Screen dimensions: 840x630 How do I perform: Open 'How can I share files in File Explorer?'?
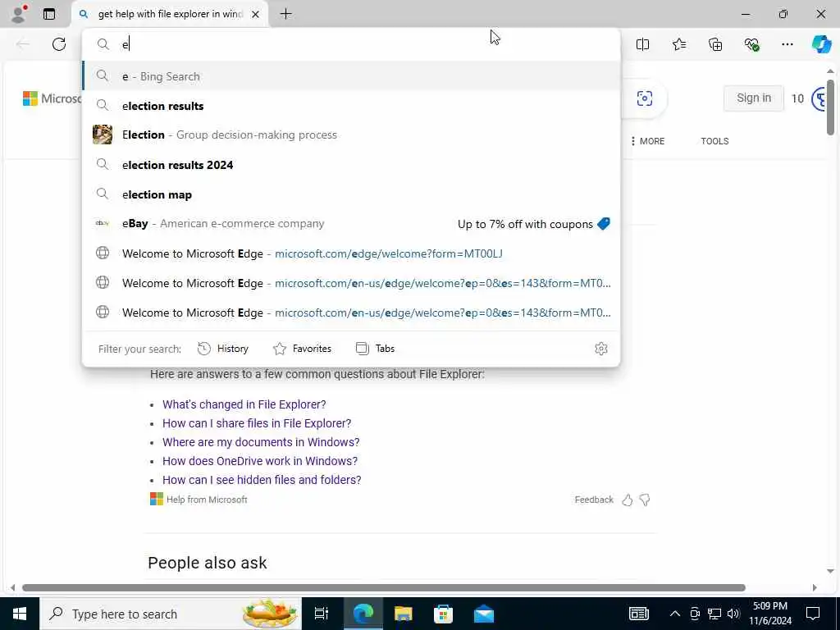257,423
